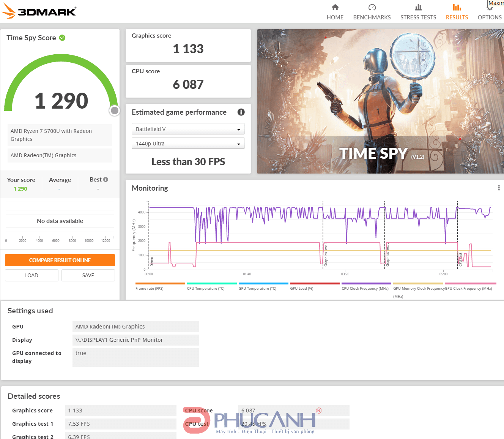Toggle GPU Clock Frequency legend
Image resolution: width=504 pixels, height=439 pixels.
click(x=470, y=286)
